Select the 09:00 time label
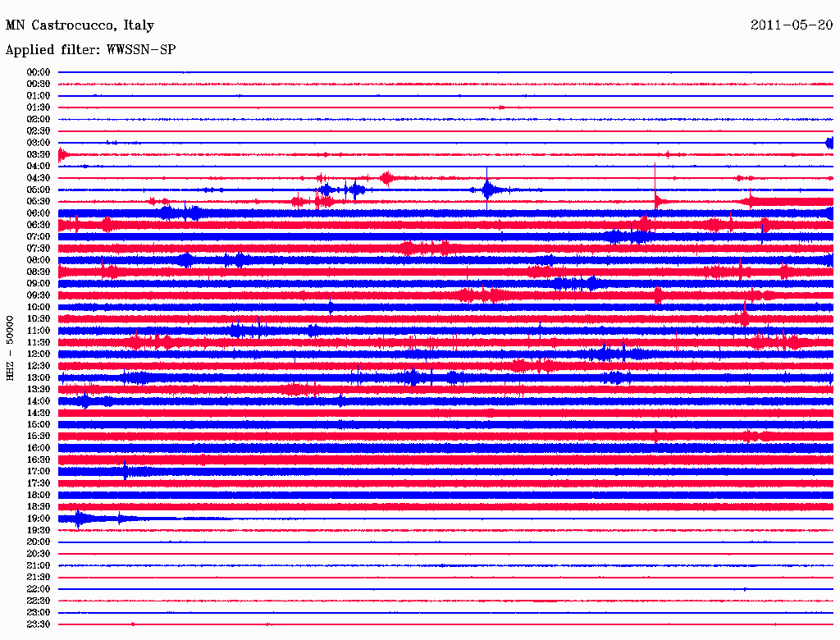 click(38, 284)
